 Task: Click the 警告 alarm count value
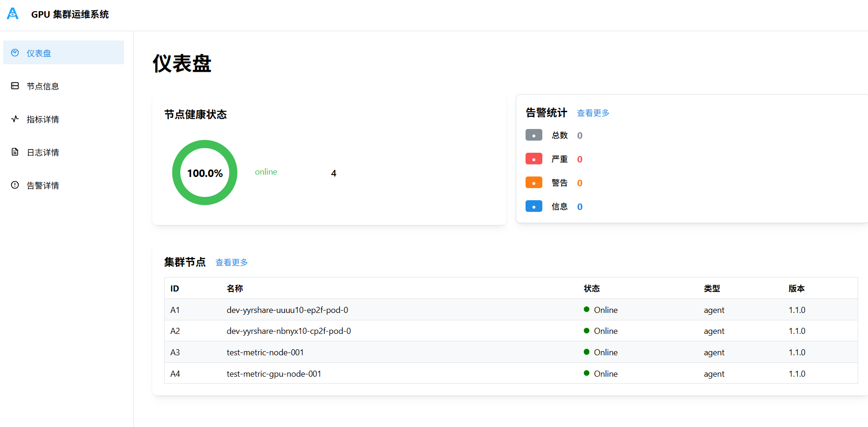click(x=580, y=183)
